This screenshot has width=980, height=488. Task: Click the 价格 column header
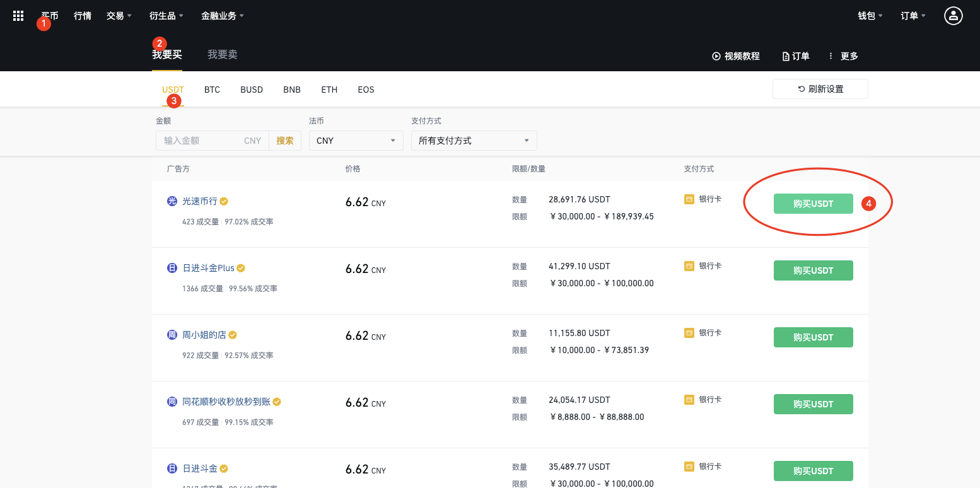(353, 169)
